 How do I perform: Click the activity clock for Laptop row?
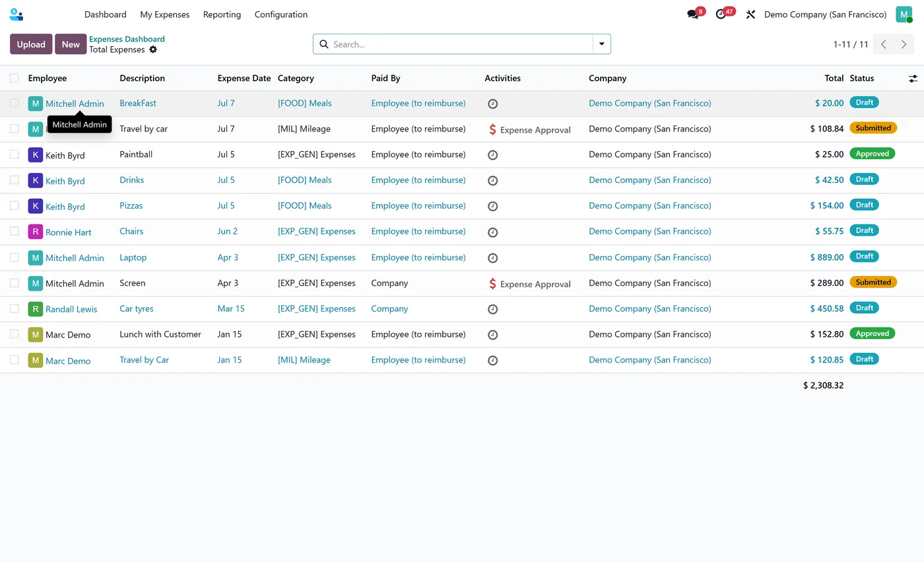492,258
